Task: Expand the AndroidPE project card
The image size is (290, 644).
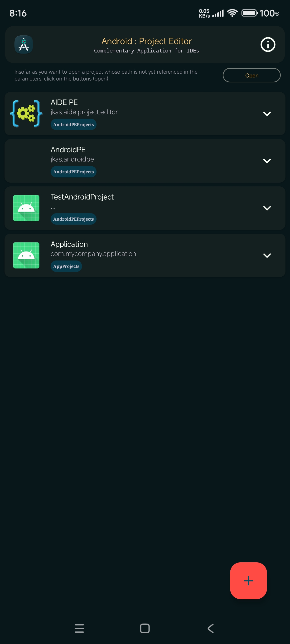Action: coord(267,161)
